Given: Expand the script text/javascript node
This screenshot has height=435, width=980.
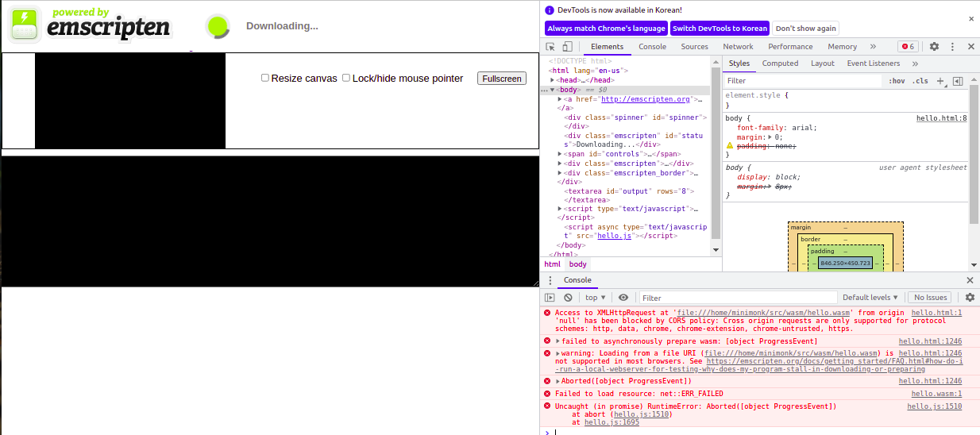Looking at the screenshot, I should (560, 209).
